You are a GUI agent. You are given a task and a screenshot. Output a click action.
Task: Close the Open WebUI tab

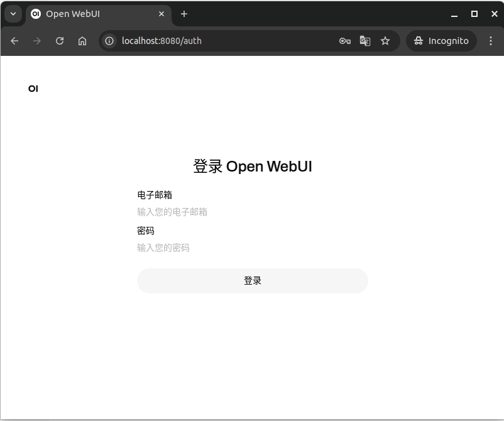tap(162, 14)
